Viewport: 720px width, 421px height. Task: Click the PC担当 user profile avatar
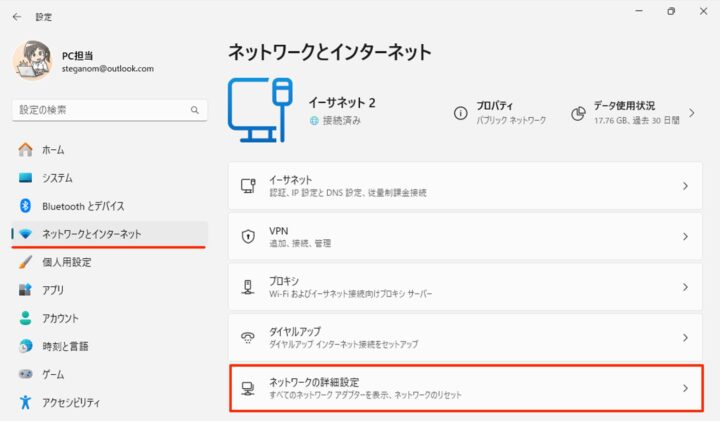tap(32, 60)
